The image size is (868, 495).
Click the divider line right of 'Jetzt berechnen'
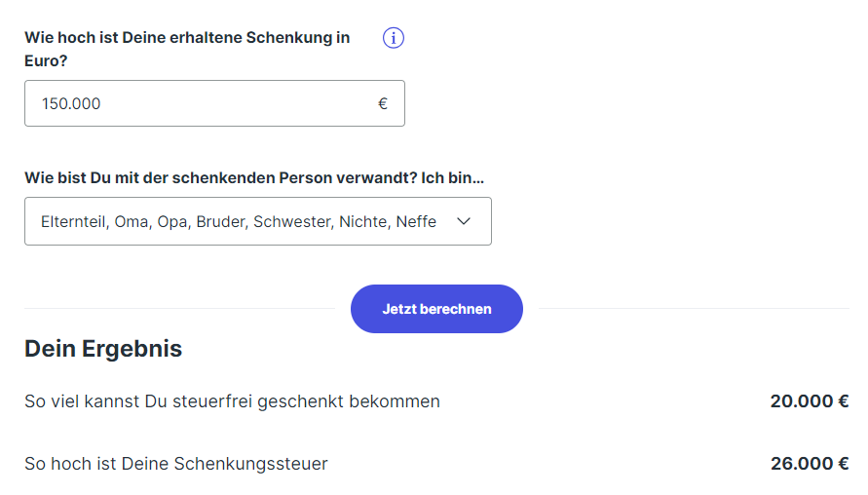point(692,309)
